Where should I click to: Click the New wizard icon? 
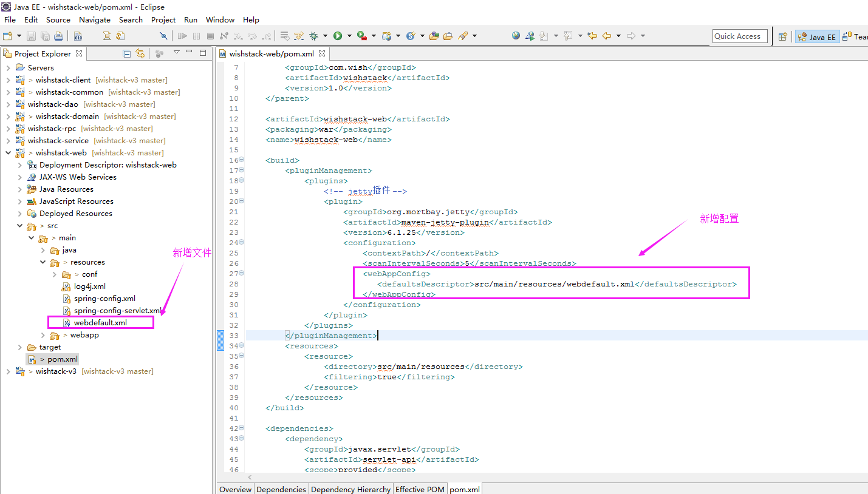(7, 36)
